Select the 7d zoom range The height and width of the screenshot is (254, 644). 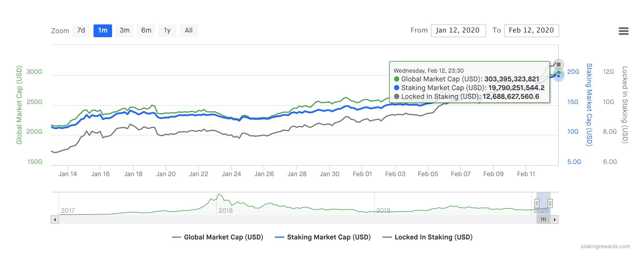tap(81, 31)
